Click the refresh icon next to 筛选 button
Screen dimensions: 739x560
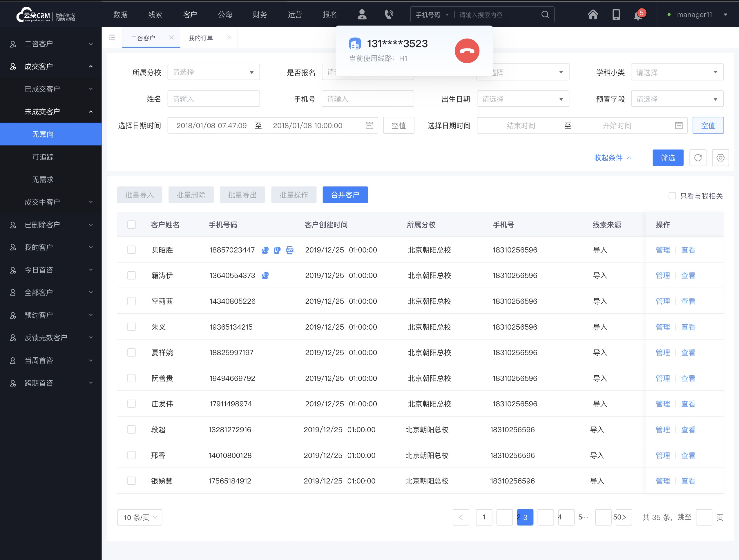pos(698,158)
